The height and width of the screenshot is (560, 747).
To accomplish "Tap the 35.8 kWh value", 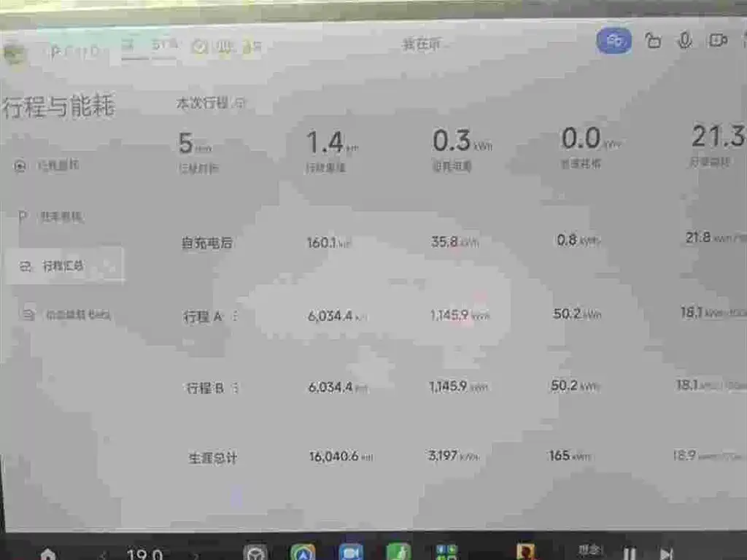I will (455, 242).
